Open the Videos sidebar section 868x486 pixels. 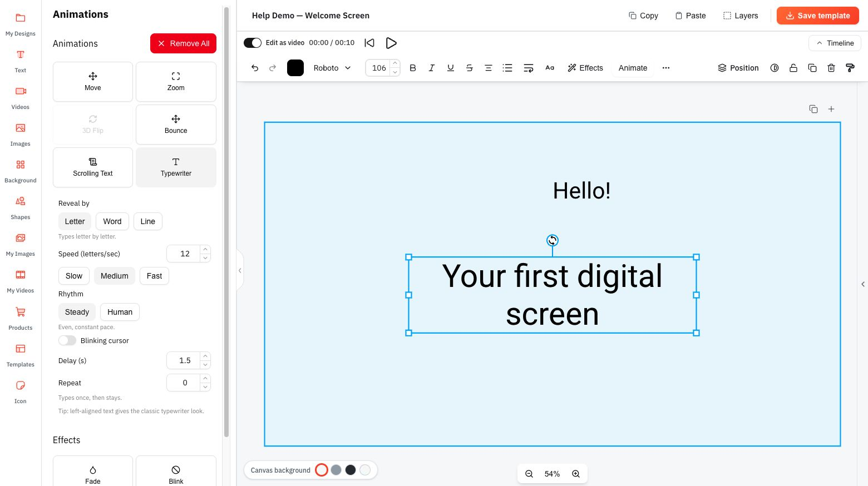[x=21, y=98]
